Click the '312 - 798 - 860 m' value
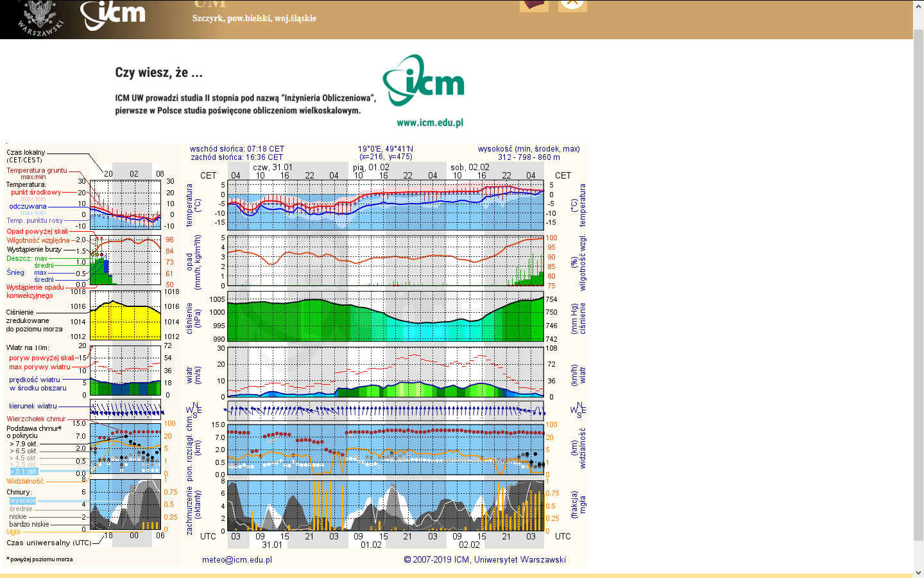Screen dimensions: 924x578 click(529, 157)
